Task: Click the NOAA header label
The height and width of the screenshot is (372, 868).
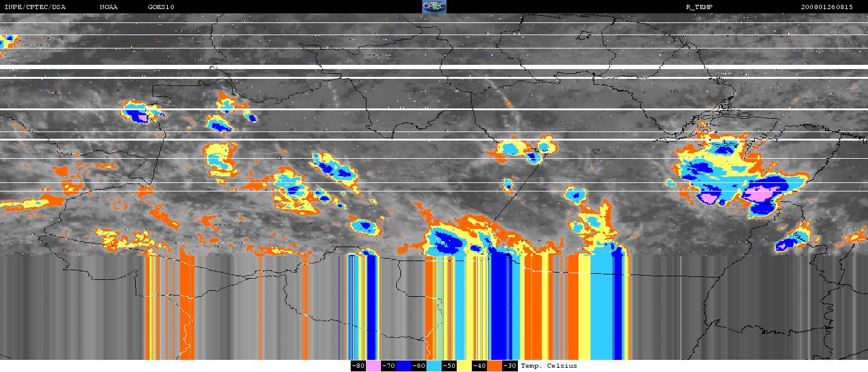Action: (x=108, y=7)
